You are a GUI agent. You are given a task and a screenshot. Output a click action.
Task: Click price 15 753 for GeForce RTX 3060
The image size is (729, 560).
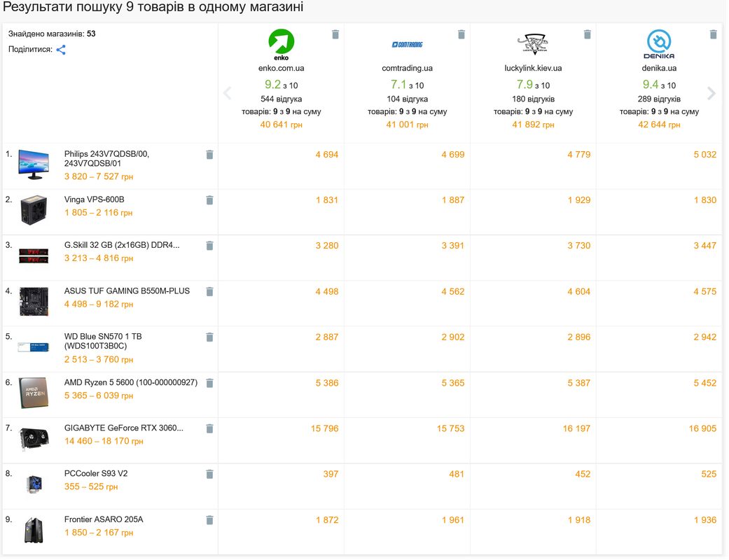point(450,428)
